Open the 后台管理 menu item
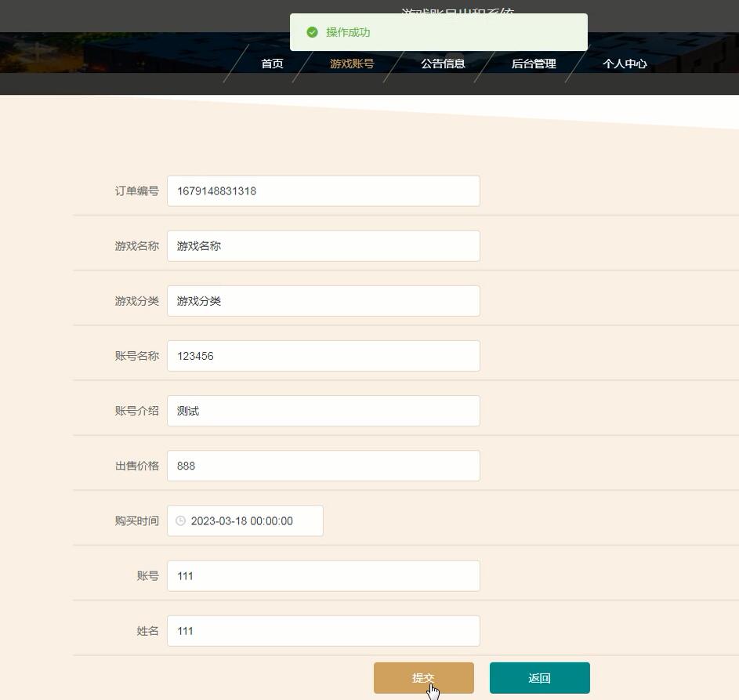 coord(534,63)
